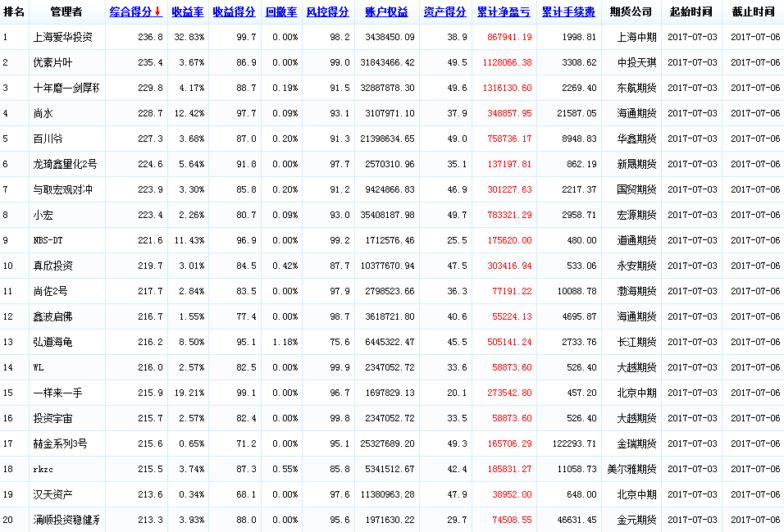This screenshot has width=784, height=532.
Task: Click futures company 长江期货
Action: tap(636, 342)
